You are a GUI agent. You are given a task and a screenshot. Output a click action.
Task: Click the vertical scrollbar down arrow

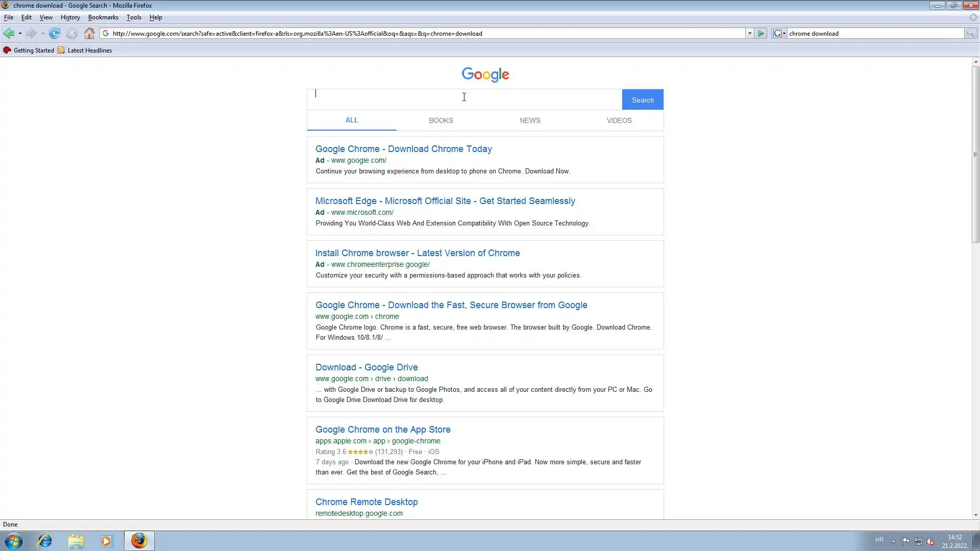[975, 515]
